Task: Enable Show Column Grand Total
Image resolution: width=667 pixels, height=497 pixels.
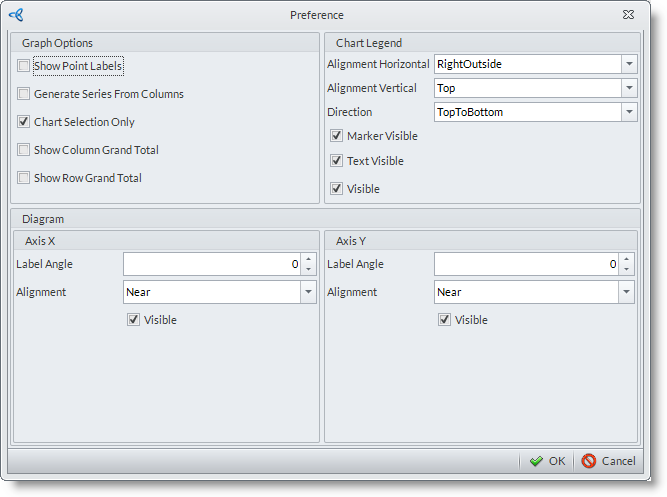Action: coord(24,150)
